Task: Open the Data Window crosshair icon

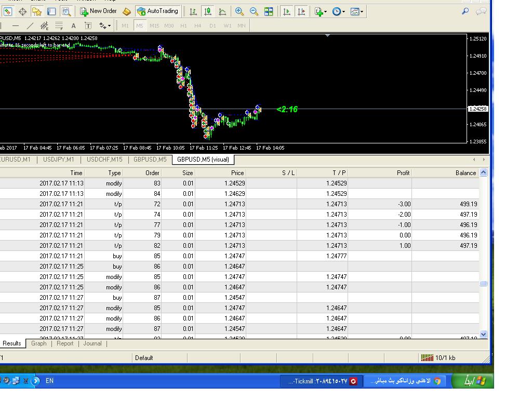Action: click(22, 11)
